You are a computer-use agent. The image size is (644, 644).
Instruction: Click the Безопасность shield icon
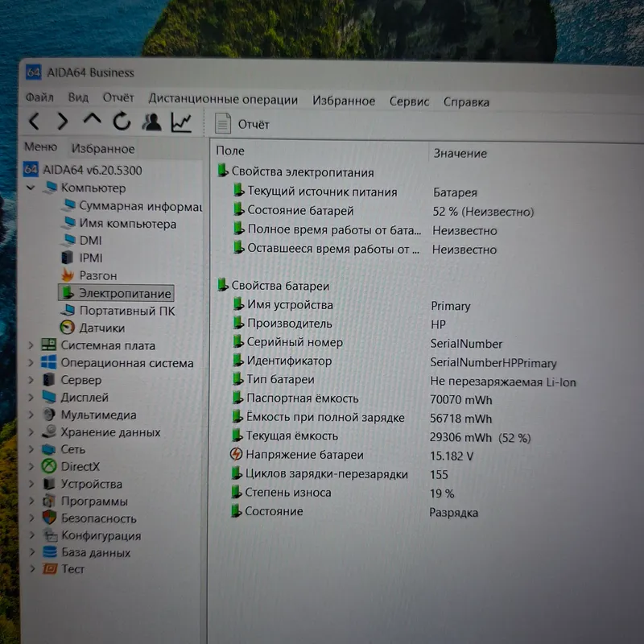click(49, 518)
